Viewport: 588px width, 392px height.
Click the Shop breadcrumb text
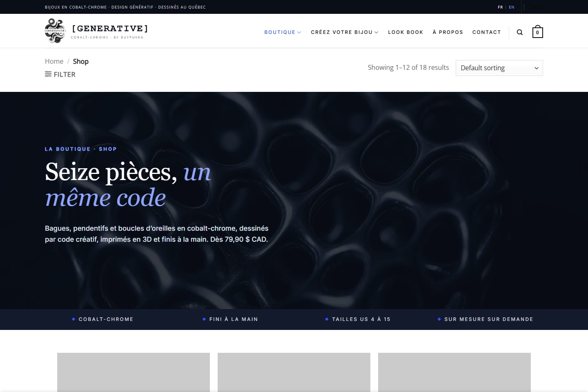tap(81, 61)
